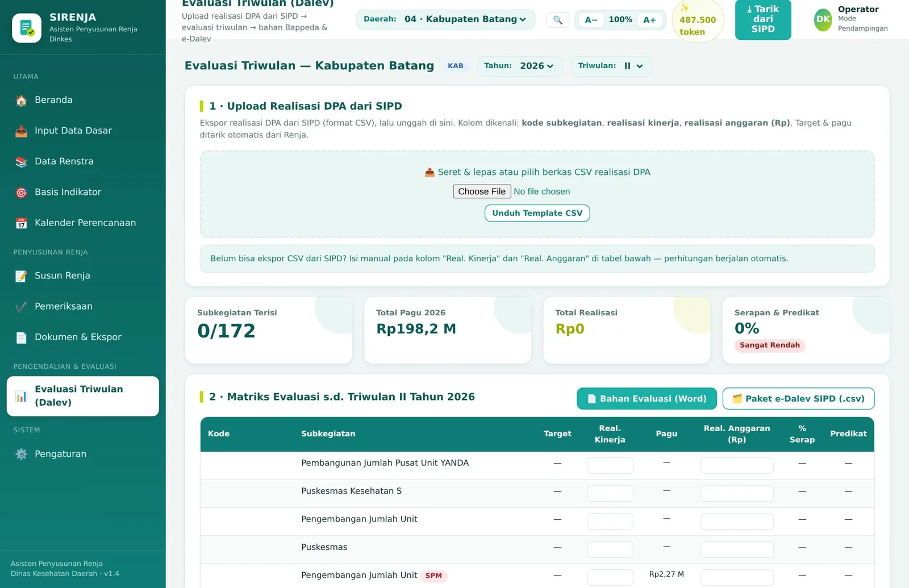909x588 pixels.
Task: Open the Tahun 2026 dropdown
Action: point(519,66)
